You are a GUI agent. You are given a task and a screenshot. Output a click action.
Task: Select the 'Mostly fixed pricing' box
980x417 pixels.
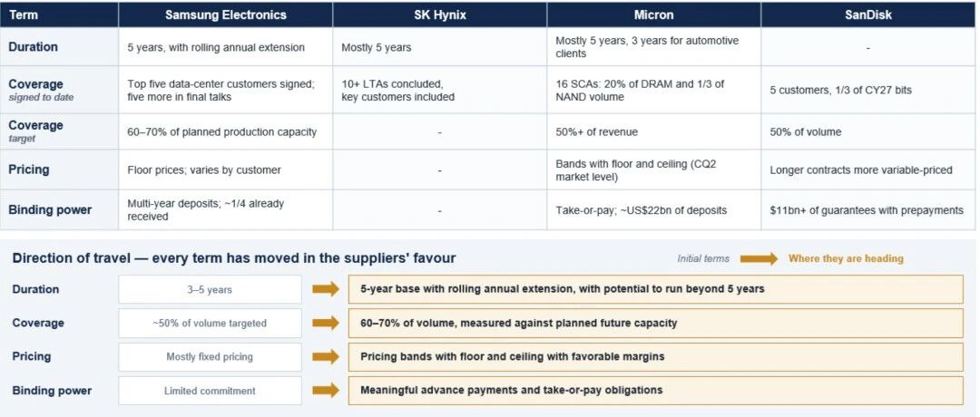(x=210, y=357)
